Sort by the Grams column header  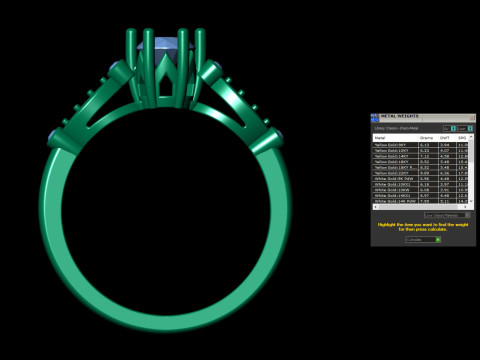click(428, 138)
